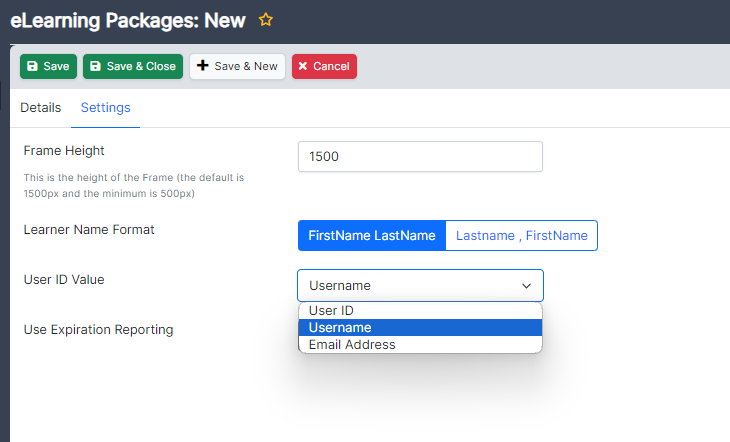Open the Details tab
730x442 pixels.
click(41, 108)
